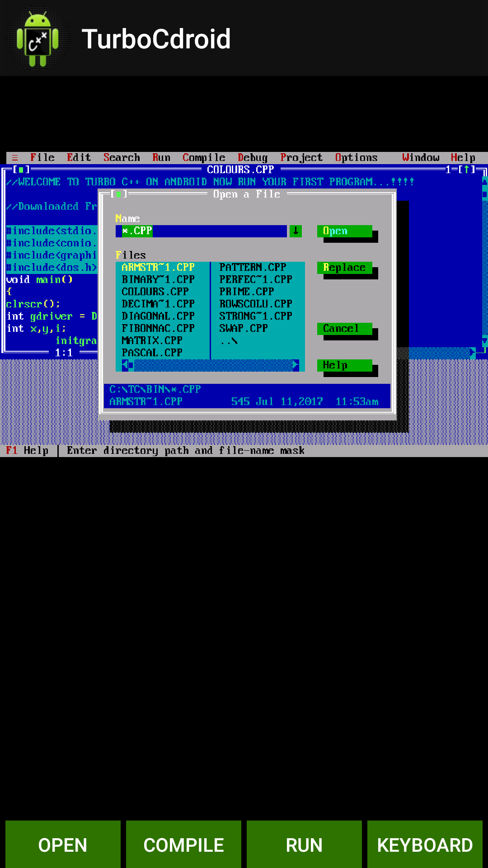Select PATTERN.CPP in file list
Image resolution: width=488 pixels, height=868 pixels.
point(253,268)
